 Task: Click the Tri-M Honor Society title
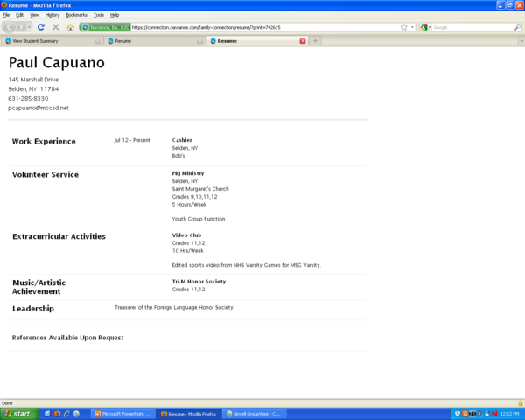coord(199,282)
